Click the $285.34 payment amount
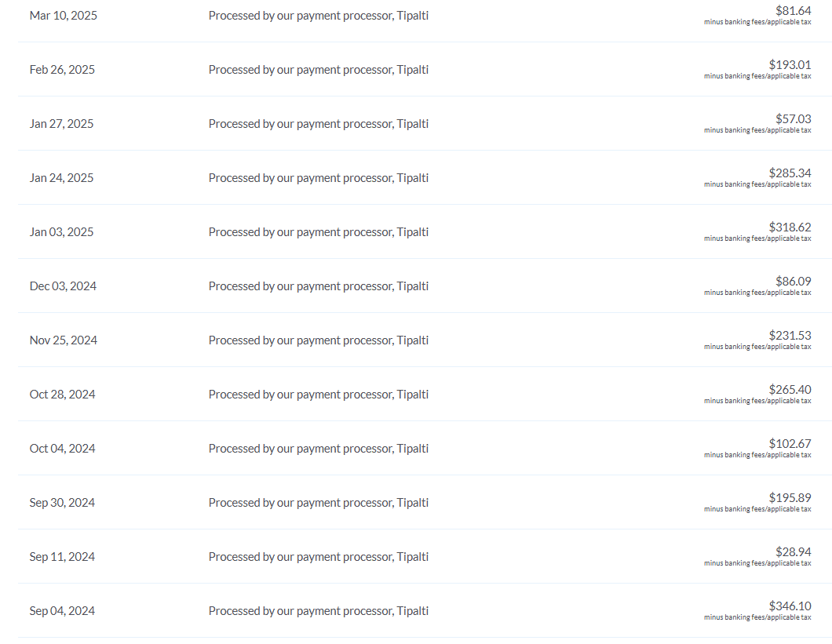 (x=790, y=173)
